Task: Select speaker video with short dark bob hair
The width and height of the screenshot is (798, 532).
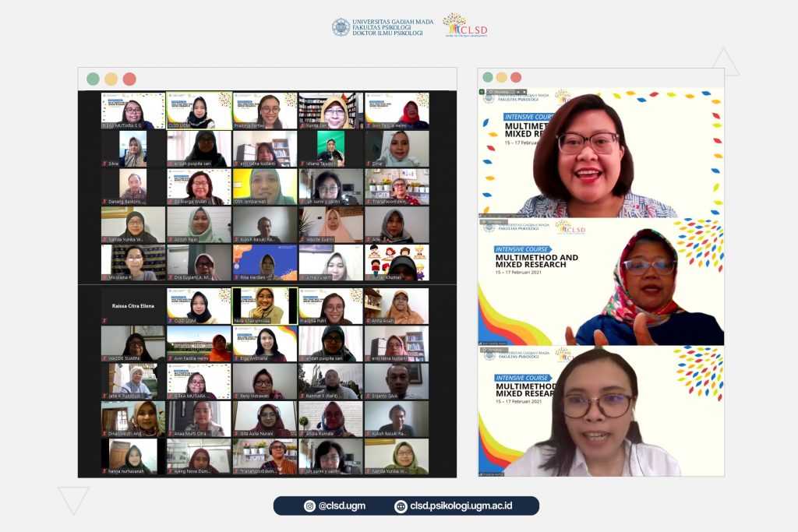Action: coord(601,153)
